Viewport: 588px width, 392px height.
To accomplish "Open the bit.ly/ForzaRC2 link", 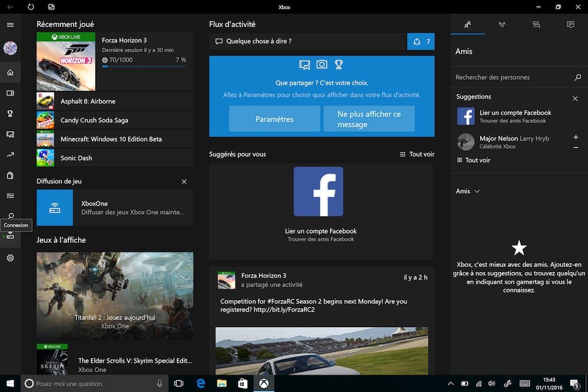I will 284,309.
